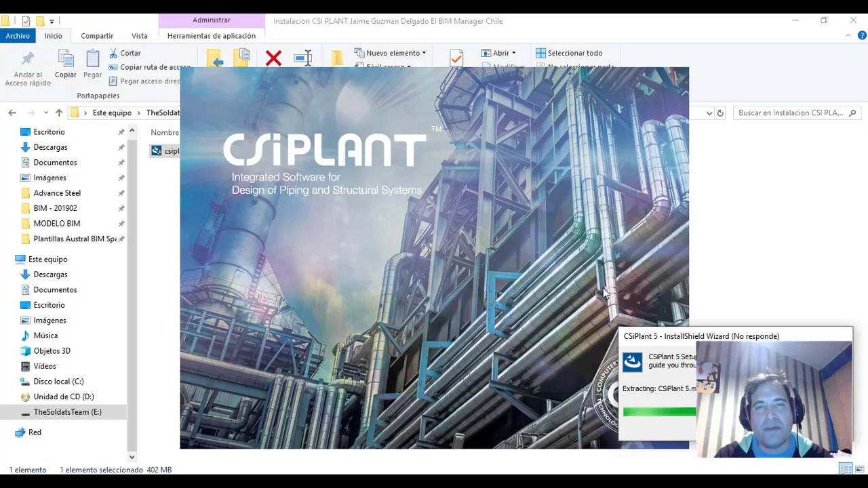Switch to large icons view in status bar

[x=860, y=469]
